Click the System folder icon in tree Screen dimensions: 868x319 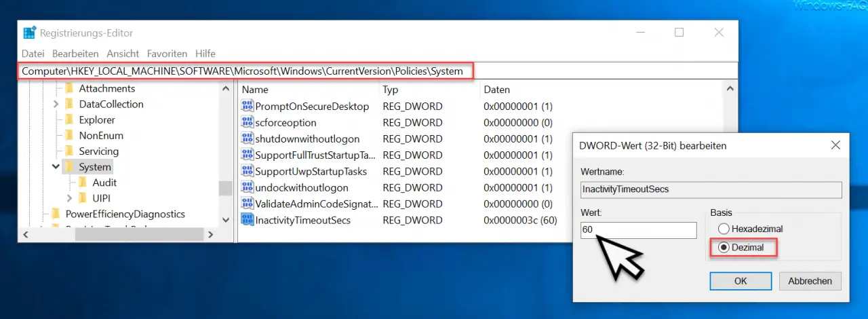click(x=68, y=166)
